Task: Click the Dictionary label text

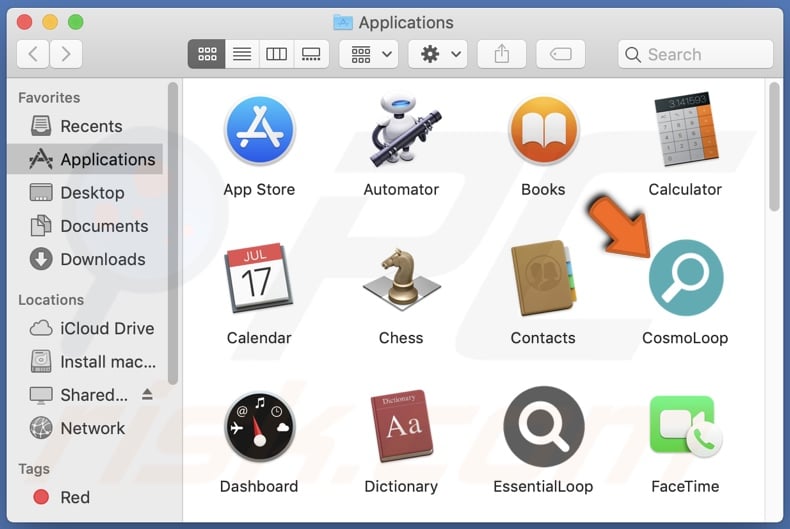Action: coord(401,486)
